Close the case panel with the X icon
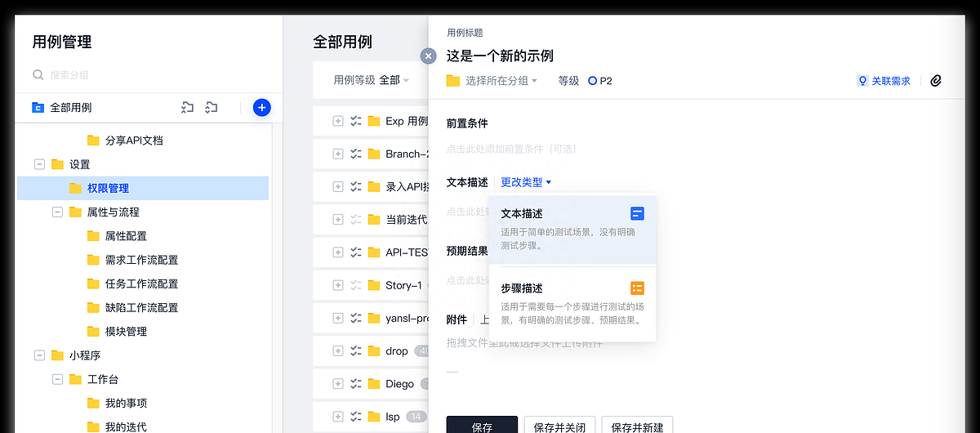 point(428,56)
